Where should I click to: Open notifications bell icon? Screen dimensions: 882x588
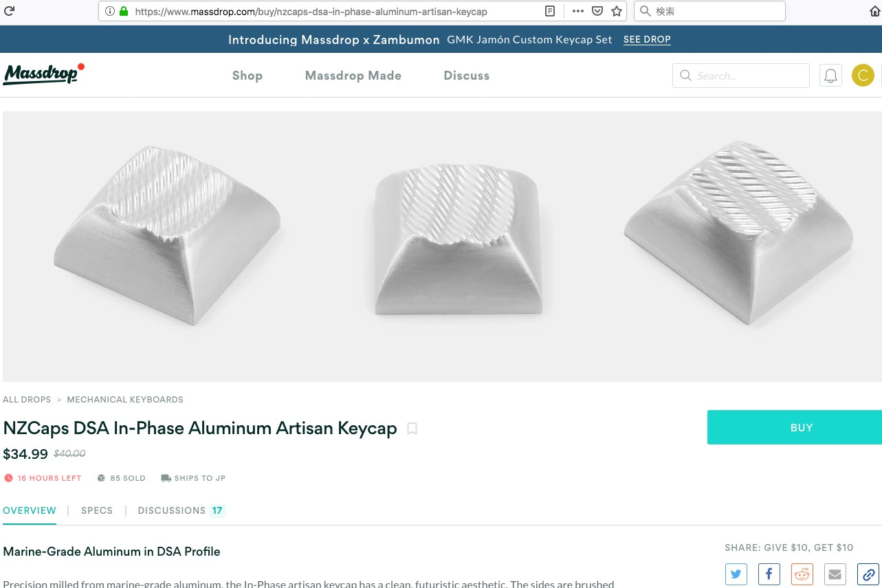[x=830, y=76]
